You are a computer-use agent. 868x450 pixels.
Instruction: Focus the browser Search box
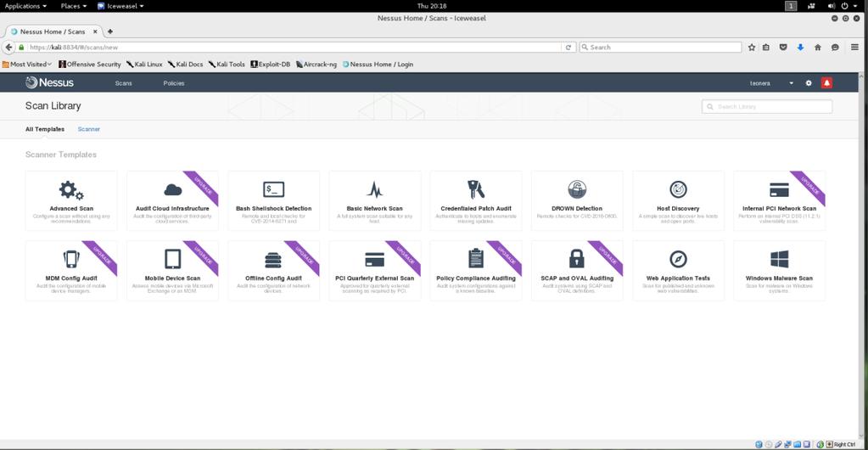(660, 47)
